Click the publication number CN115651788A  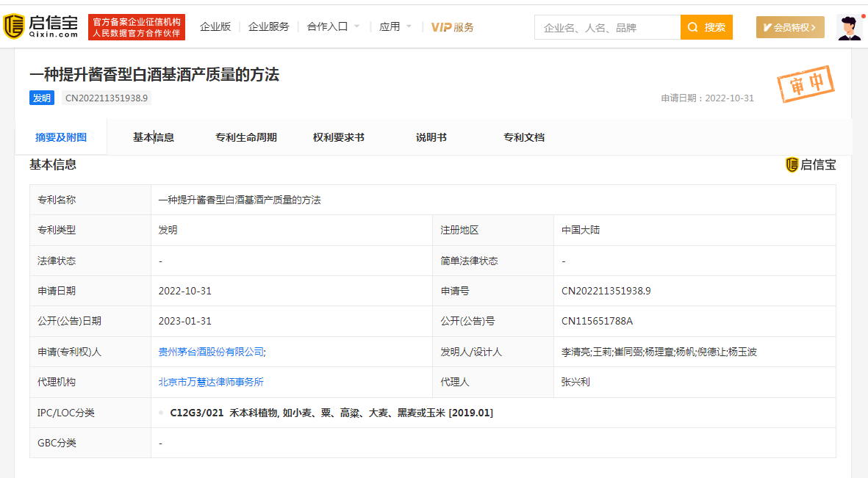tap(597, 321)
